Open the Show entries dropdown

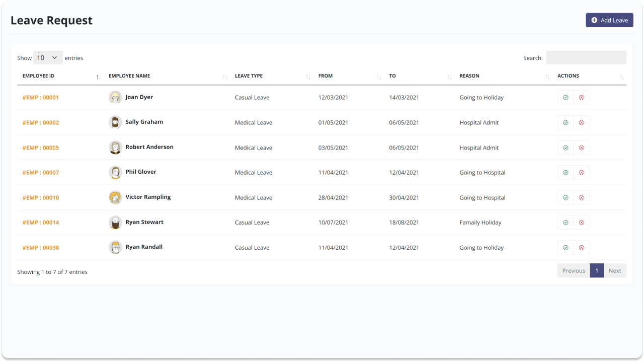coord(48,57)
